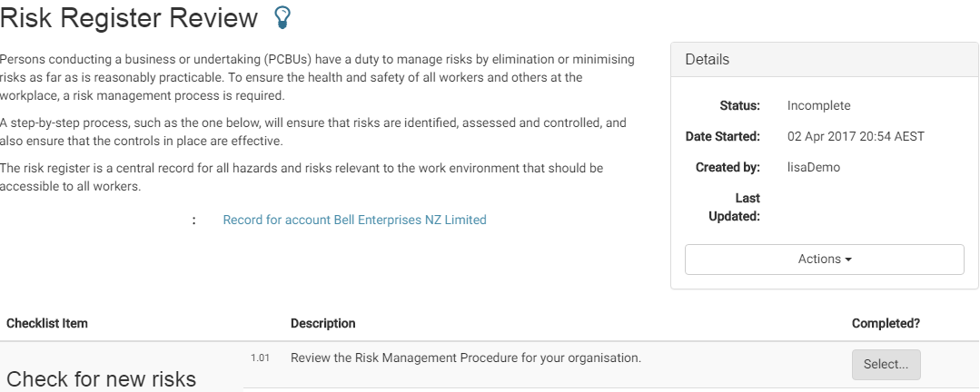Screen dimensions: 980x392
Task: Click the lisaDemo creator name
Action: [814, 167]
